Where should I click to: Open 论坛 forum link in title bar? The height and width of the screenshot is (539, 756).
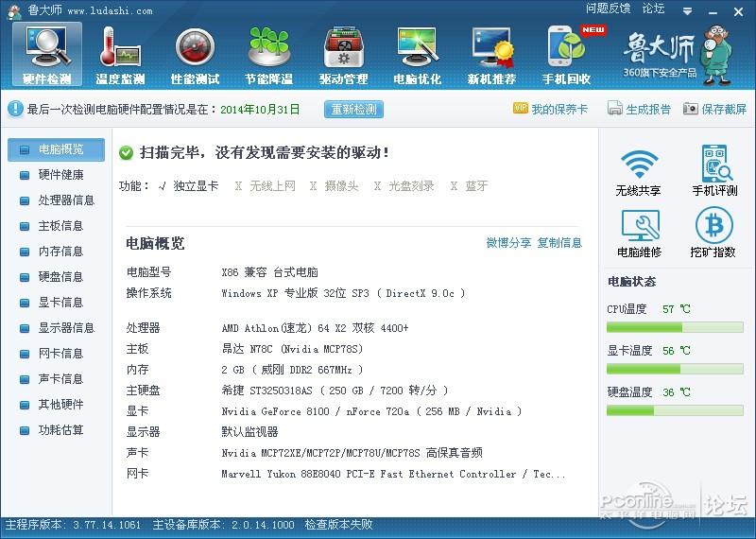[653, 9]
